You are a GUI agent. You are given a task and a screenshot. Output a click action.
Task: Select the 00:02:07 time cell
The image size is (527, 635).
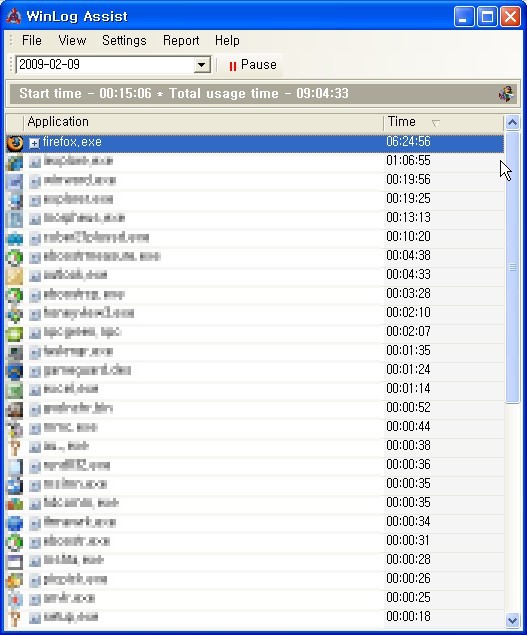[408, 332]
